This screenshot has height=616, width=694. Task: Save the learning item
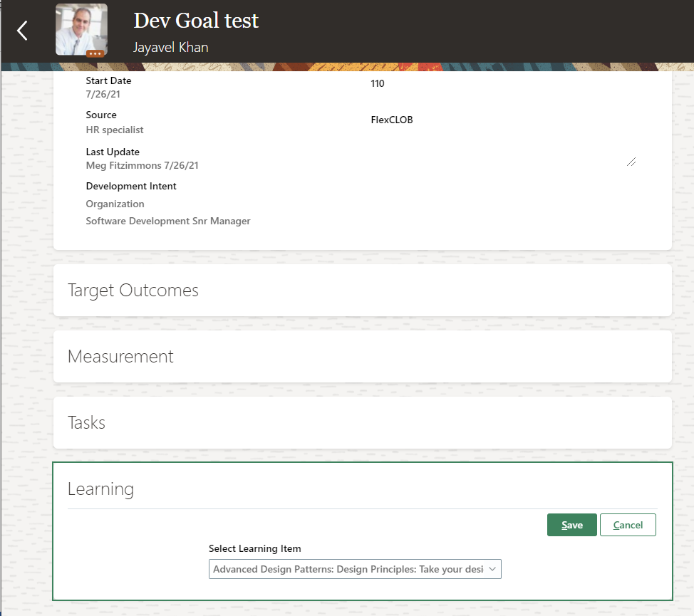pos(572,525)
